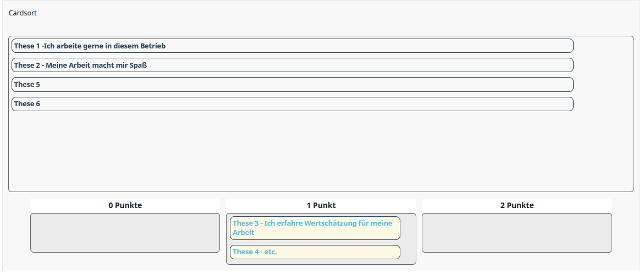This screenshot has height=273, width=644.
Task: Select the 'These 4 - etc.' card
Action: pyautogui.click(x=315, y=252)
